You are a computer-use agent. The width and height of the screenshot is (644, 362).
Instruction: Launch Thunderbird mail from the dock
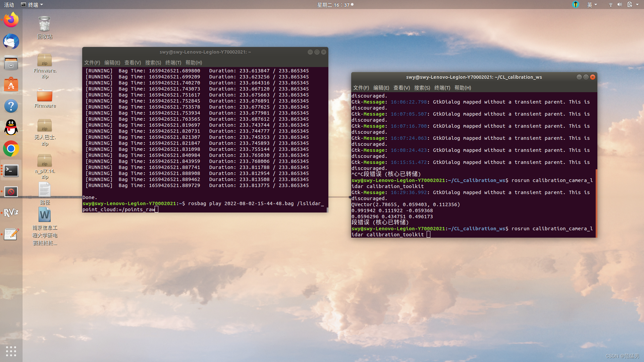click(x=11, y=42)
